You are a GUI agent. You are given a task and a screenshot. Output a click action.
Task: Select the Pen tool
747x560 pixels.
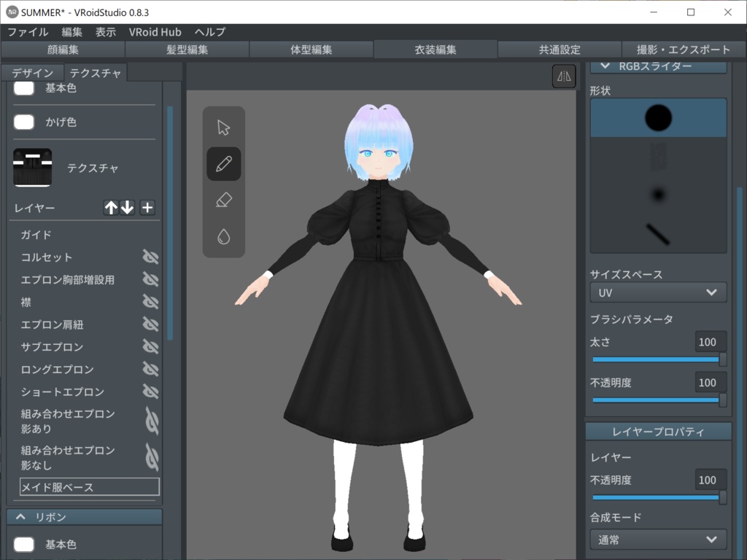223,163
